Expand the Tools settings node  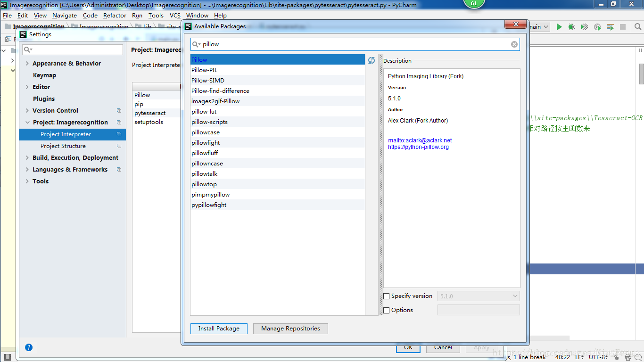coord(27,181)
